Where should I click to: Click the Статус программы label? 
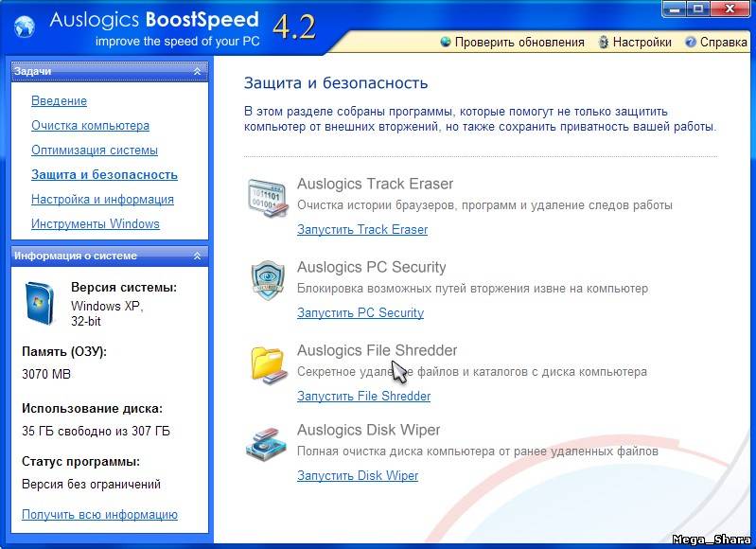(x=80, y=462)
